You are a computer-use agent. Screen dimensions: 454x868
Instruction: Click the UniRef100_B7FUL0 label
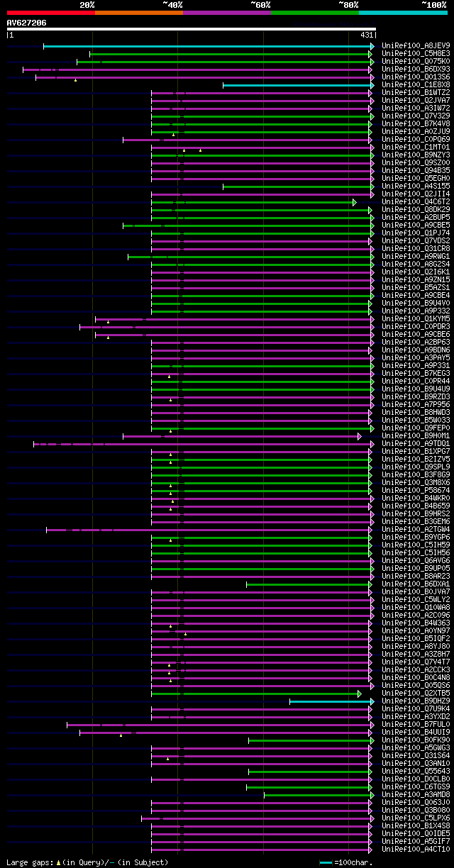416,725
